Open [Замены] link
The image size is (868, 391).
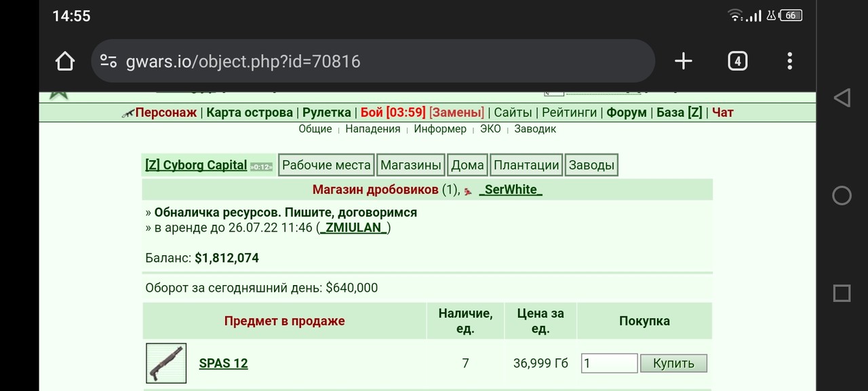click(456, 113)
